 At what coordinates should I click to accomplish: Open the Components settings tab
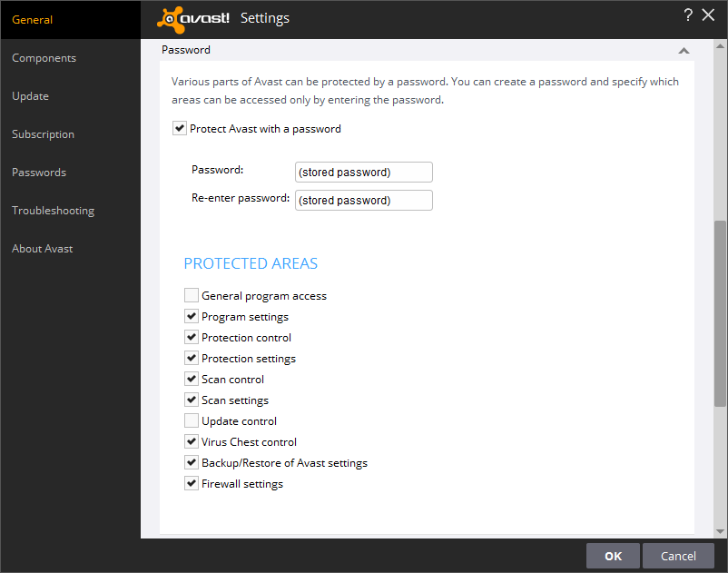tap(44, 58)
